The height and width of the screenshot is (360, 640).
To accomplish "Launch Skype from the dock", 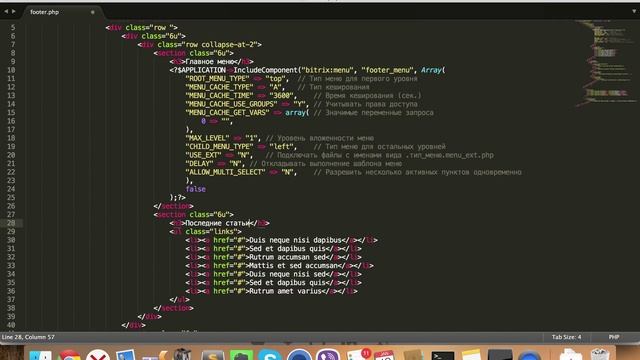I will pyautogui.click(x=270, y=355).
